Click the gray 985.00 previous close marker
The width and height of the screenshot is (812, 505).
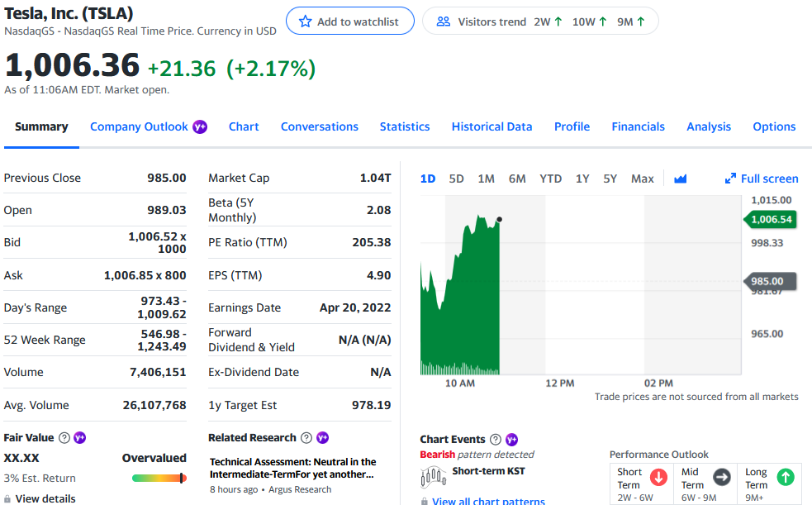point(770,281)
